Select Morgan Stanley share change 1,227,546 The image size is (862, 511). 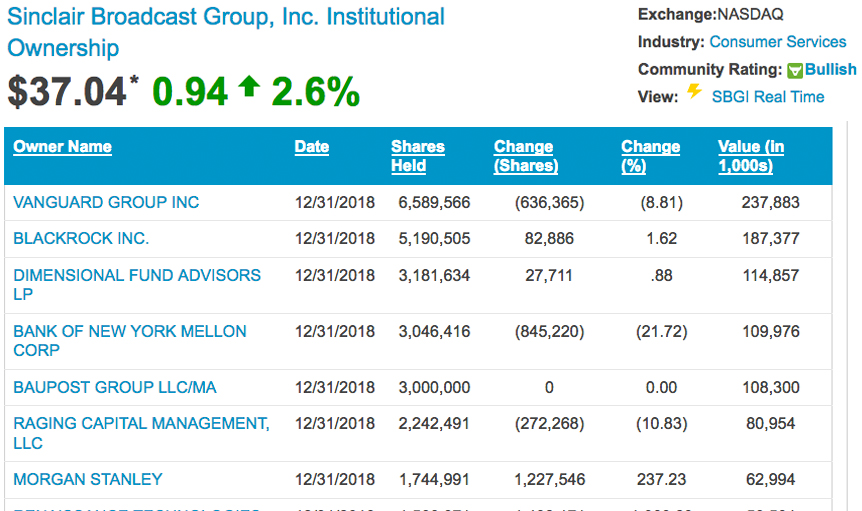click(549, 480)
